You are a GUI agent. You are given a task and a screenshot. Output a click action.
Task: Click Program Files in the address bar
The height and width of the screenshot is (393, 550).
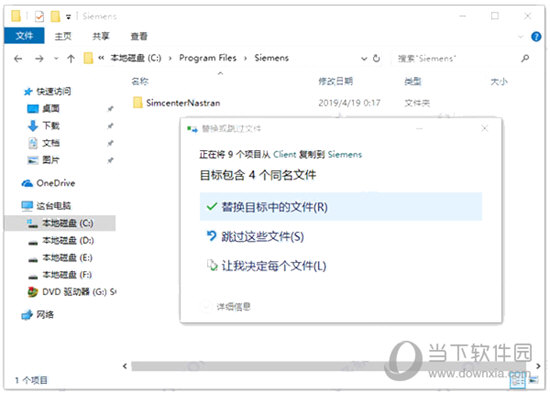tap(208, 58)
